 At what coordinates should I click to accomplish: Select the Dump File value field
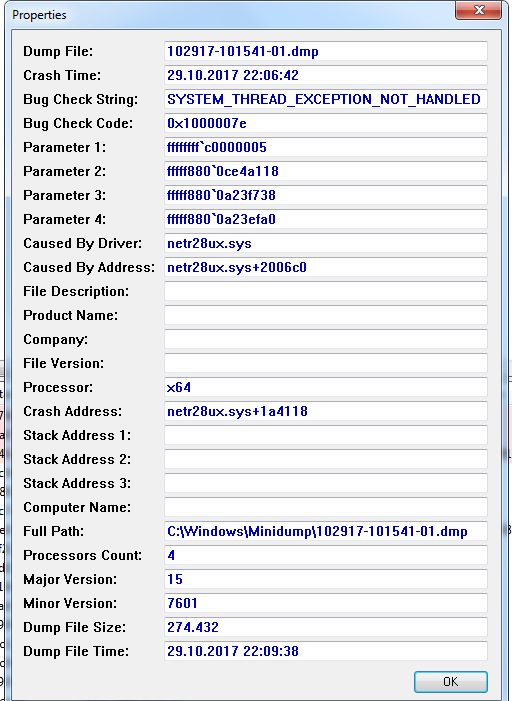pos(326,51)
